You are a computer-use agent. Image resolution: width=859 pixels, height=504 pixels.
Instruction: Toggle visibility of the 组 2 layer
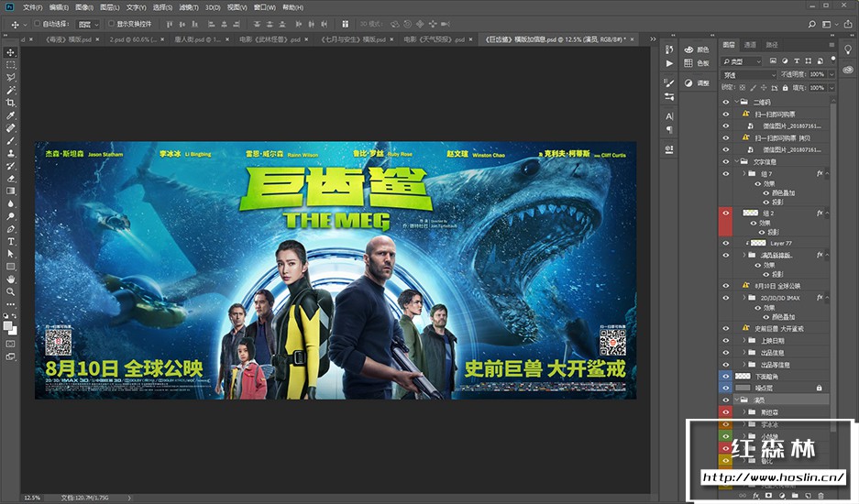726,214
